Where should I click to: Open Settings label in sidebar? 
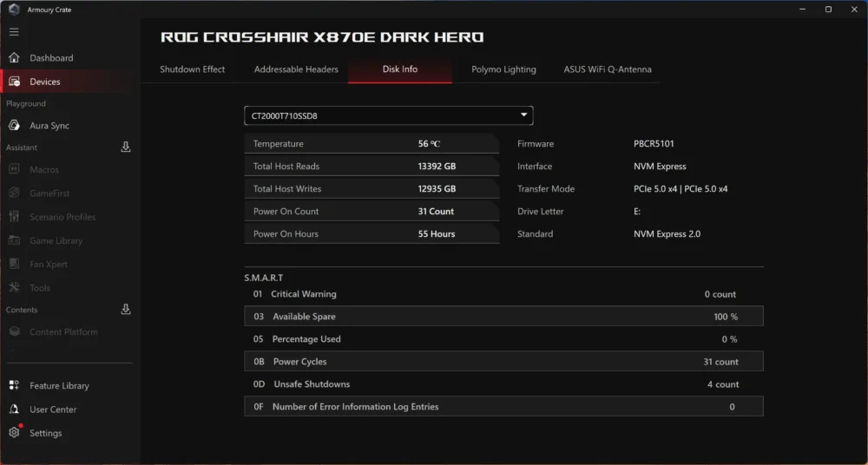click(45, 434)
